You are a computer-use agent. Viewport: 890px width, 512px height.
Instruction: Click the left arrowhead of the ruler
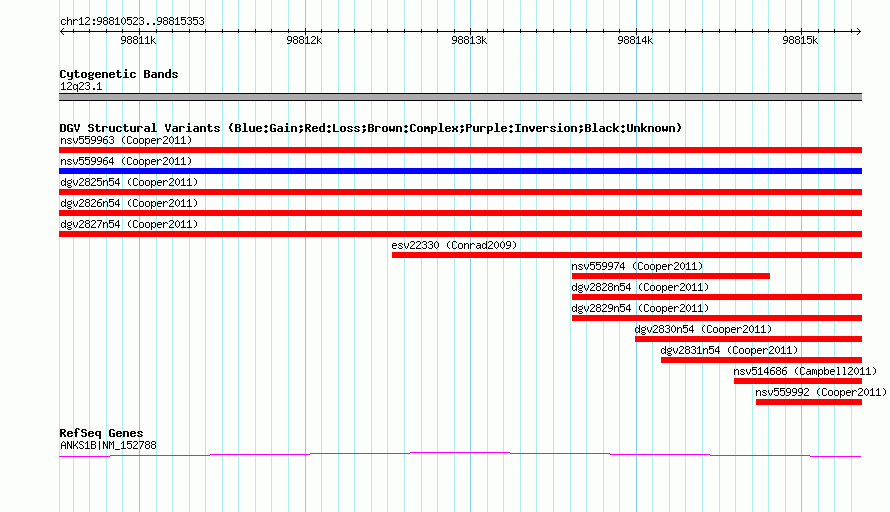(62, 32)
